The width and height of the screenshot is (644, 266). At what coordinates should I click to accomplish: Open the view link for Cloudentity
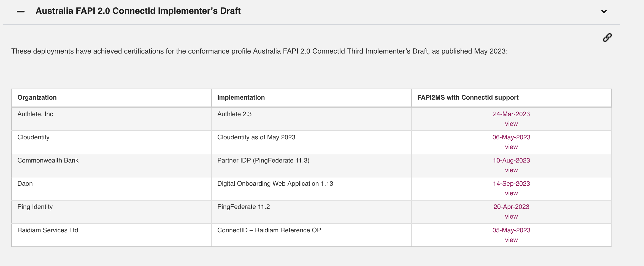[x=511, y=147]
